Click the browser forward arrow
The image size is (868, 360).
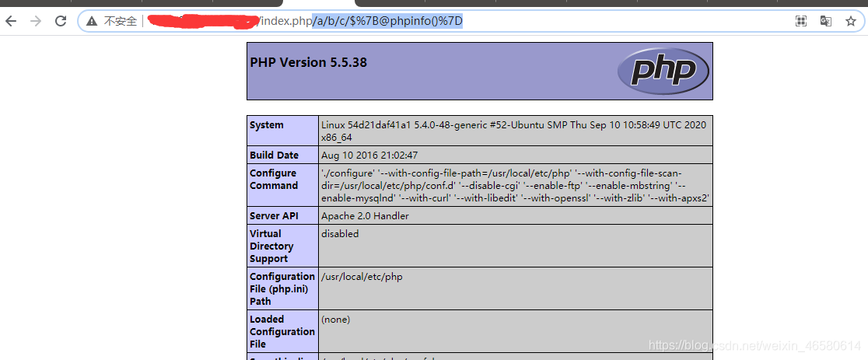(36, 22)
